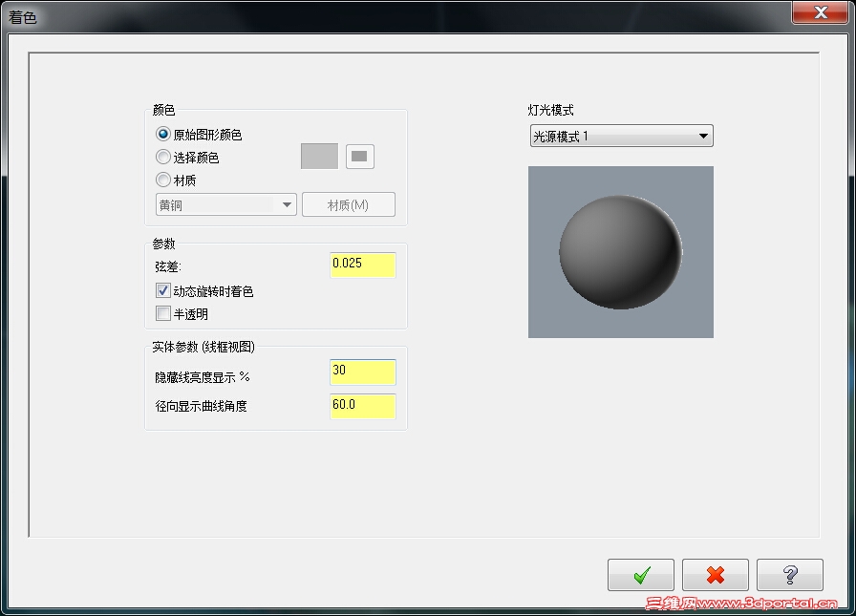Confirm settings with the green checkmark
The height and width of the screenshot is (616, 856).
pos(640,574)
